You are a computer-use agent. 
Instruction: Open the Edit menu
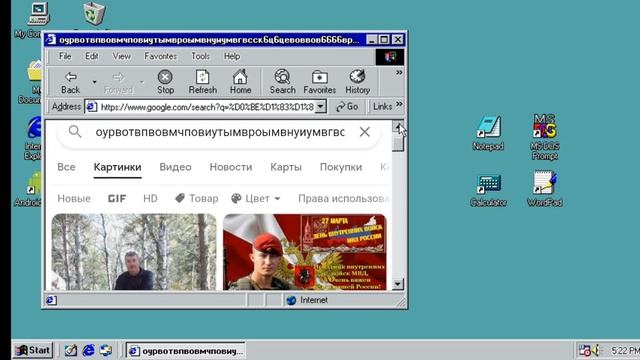click(91, 56)
